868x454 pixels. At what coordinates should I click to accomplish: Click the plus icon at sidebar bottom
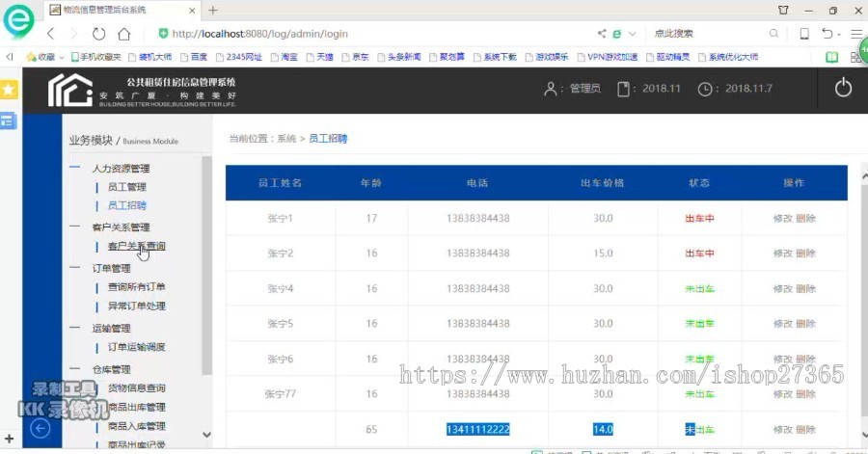point(9,440)
